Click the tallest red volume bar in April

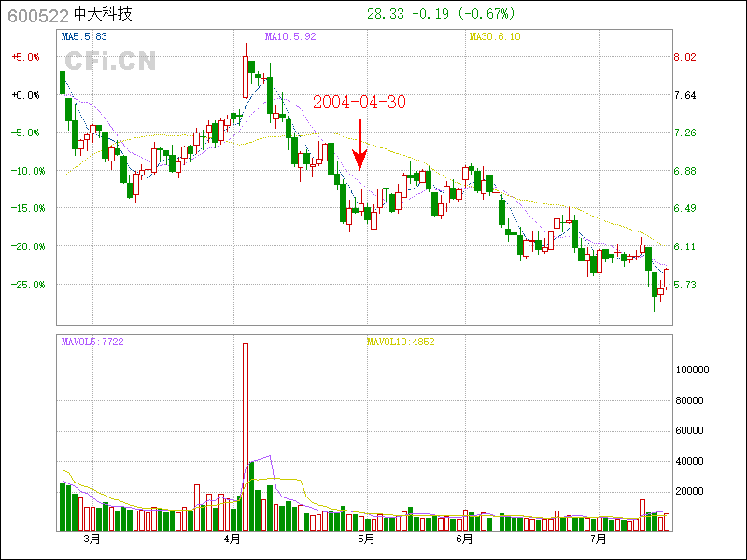(x=246, y=436)
